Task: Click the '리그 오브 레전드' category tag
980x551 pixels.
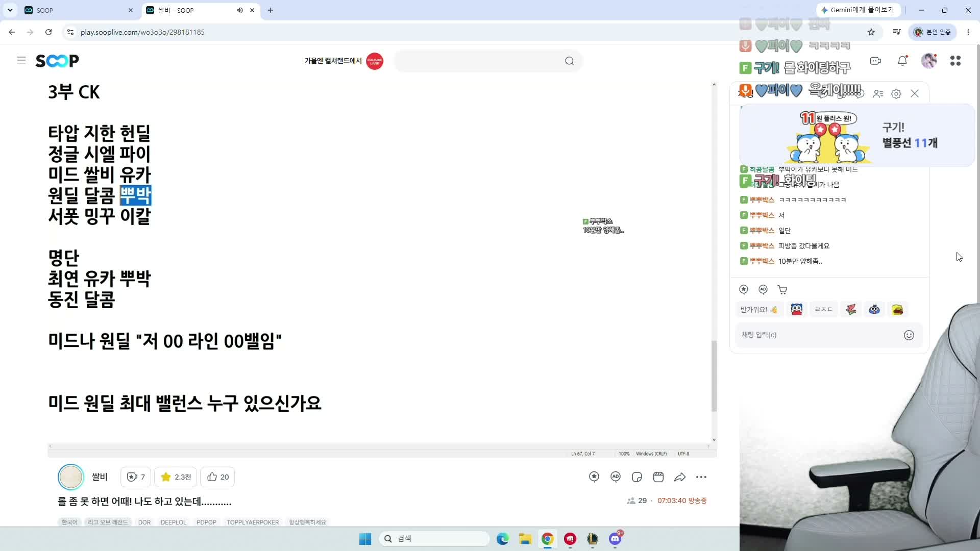Action: pos(108,522)
